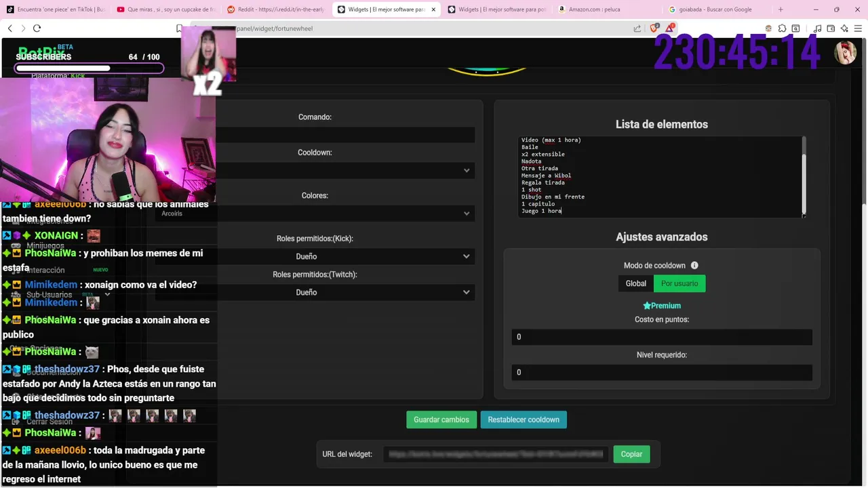
Task: Click the Costo en puntos input field
Action: pos(662,337)
